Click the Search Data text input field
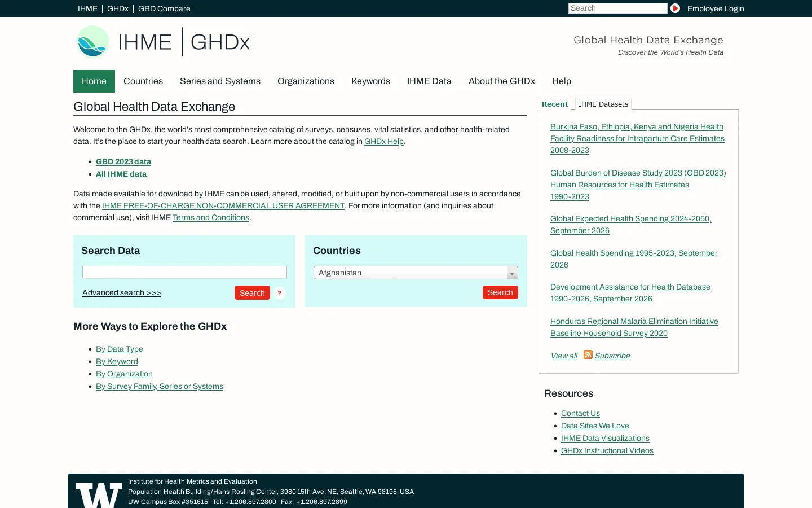The height and width of the screenshot is (508, 812). pos(184,272)
